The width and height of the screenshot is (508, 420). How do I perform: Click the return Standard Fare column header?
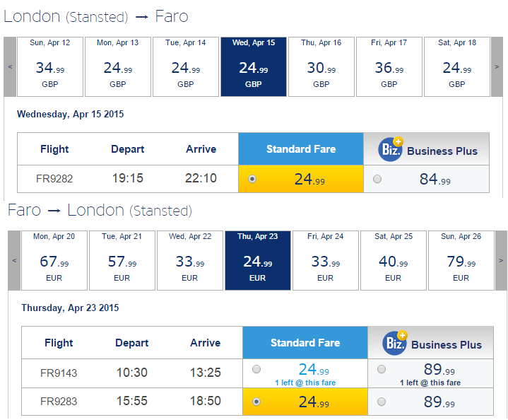pyautogui.click(x=305, y=342)
